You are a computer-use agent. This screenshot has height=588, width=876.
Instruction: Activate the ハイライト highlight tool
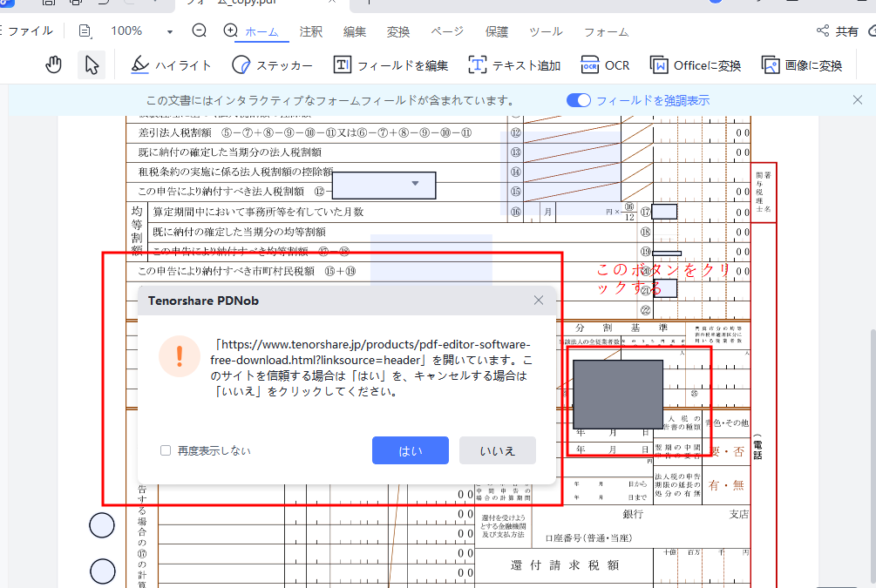click(171, 64)
